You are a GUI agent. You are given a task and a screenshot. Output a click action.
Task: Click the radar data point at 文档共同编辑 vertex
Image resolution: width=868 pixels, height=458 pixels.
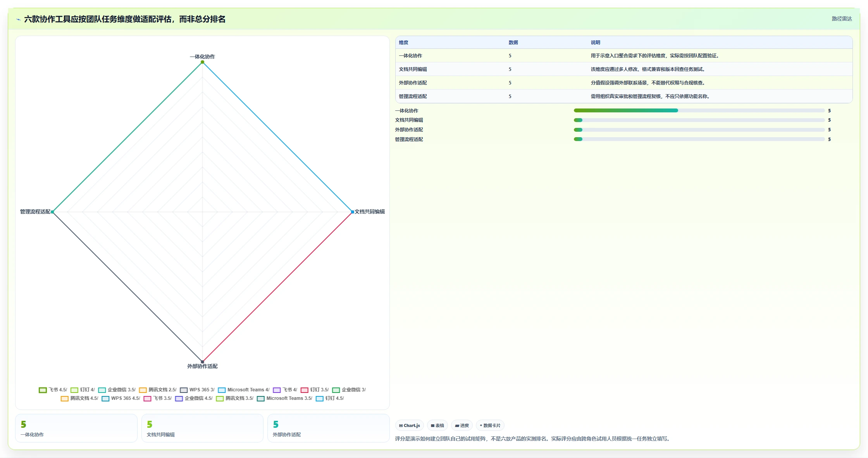352,212
